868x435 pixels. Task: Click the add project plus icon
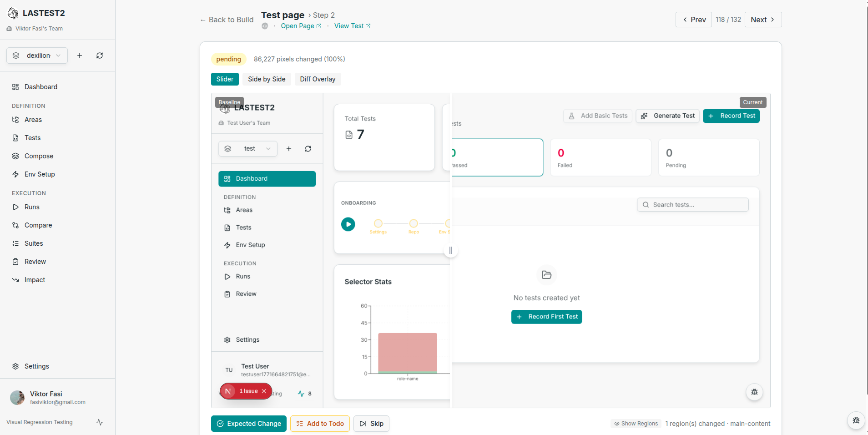pos(80,56)
